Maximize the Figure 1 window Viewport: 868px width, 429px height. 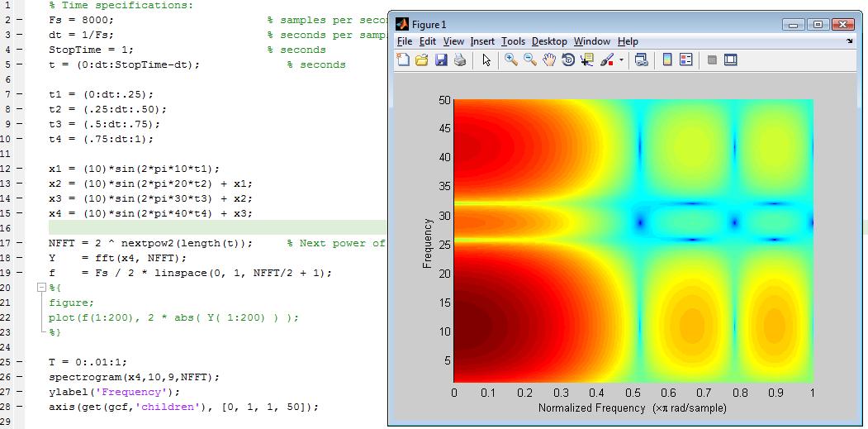(x=818, y=25)
